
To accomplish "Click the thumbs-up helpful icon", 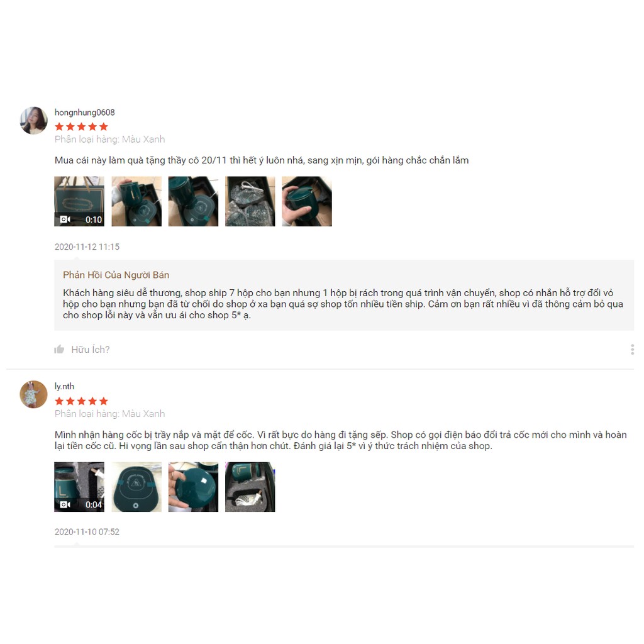I will click(59, 350).
